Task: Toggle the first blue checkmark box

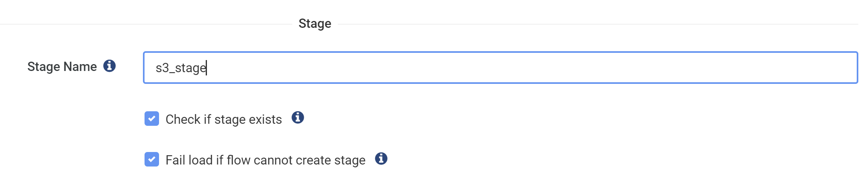Action: pos(152,119)
